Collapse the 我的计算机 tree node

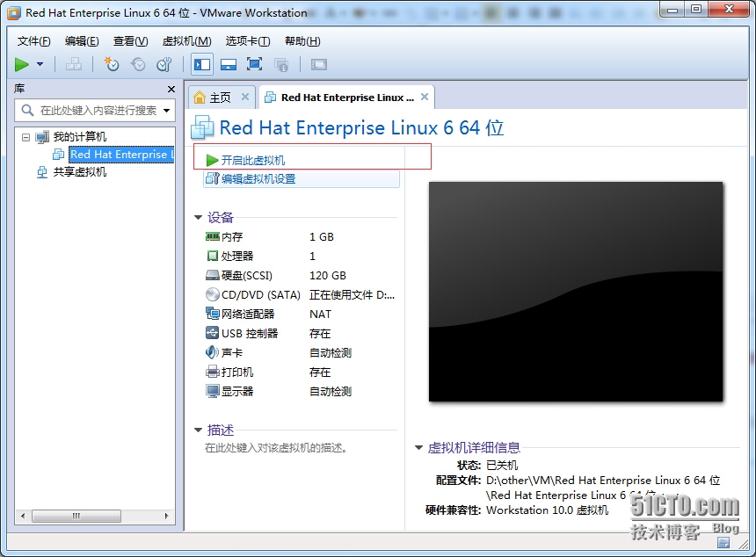[25, 137]
